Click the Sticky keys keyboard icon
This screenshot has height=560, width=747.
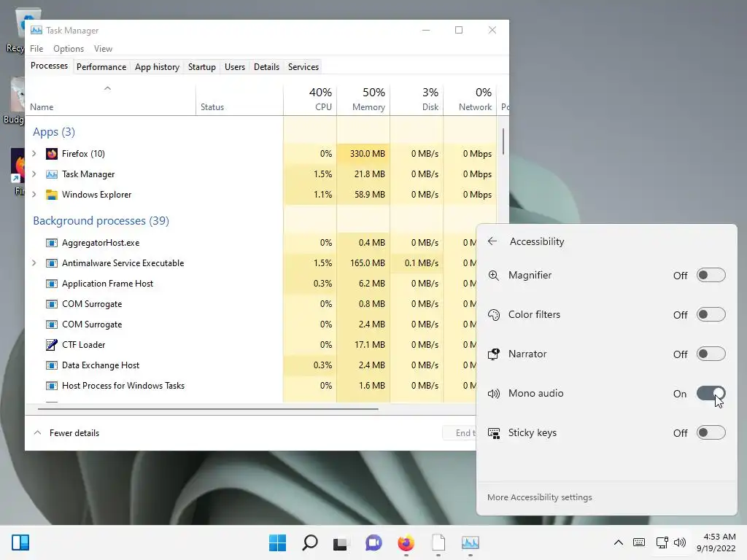point(494,433)
